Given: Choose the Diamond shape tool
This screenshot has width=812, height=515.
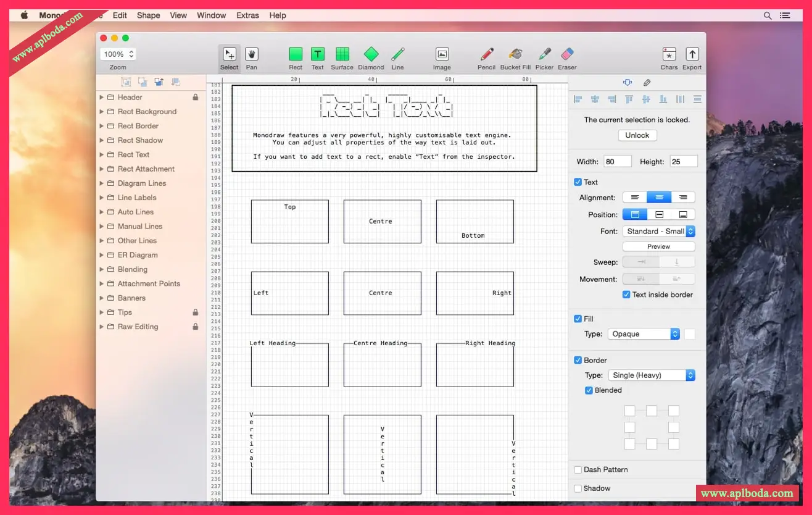Looking at the screenshot, I should click(371, 54).
